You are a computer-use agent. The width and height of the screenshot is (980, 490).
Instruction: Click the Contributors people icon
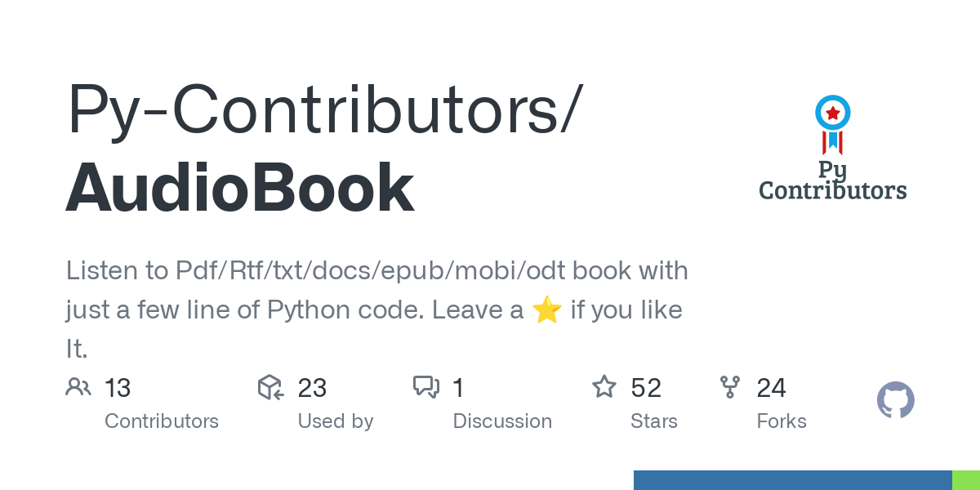click(78, 387)
